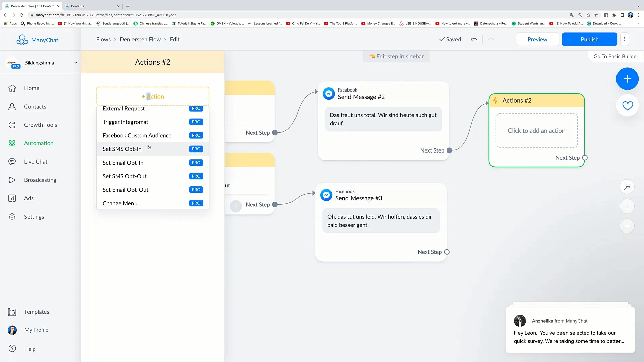Click the ManyChat logo

(x=37, y=40)
